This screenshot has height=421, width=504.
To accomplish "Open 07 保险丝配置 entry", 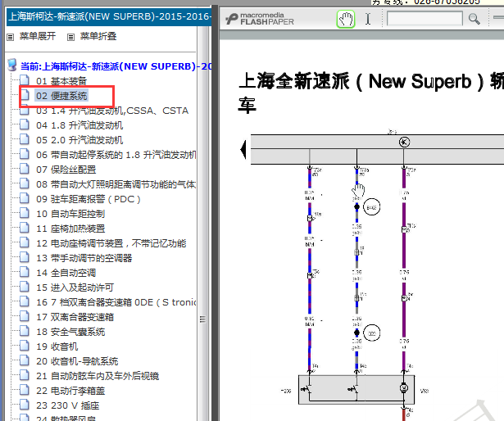I will point(66,170).
